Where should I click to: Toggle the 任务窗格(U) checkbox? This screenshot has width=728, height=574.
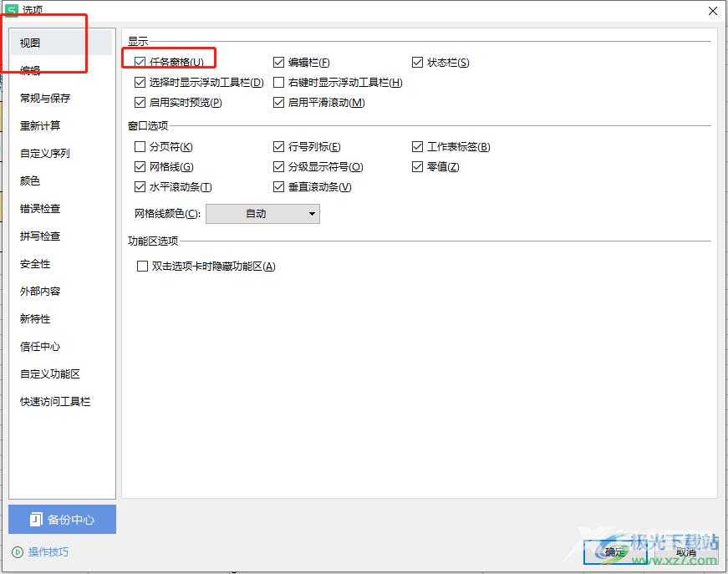[x=140, y=62]
